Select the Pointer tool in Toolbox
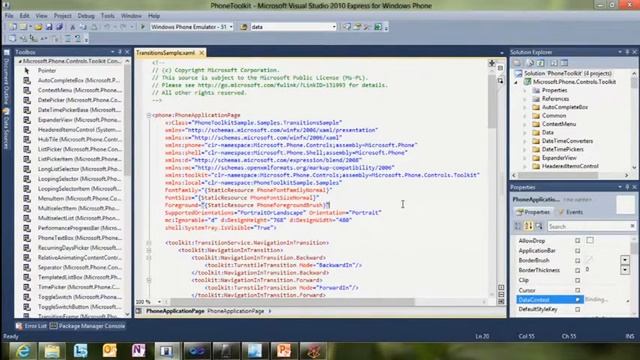 pos(47,71)
